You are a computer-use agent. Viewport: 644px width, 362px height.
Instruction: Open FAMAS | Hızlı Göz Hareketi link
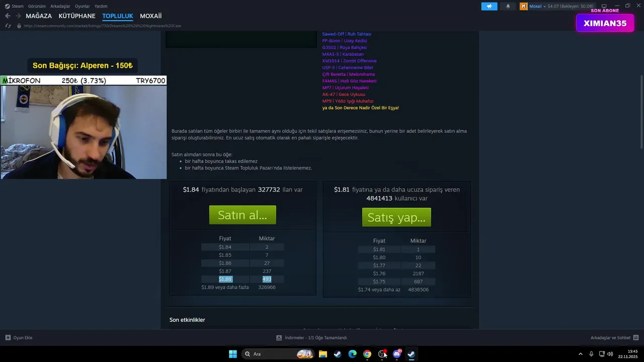click(x=349, y=80)
